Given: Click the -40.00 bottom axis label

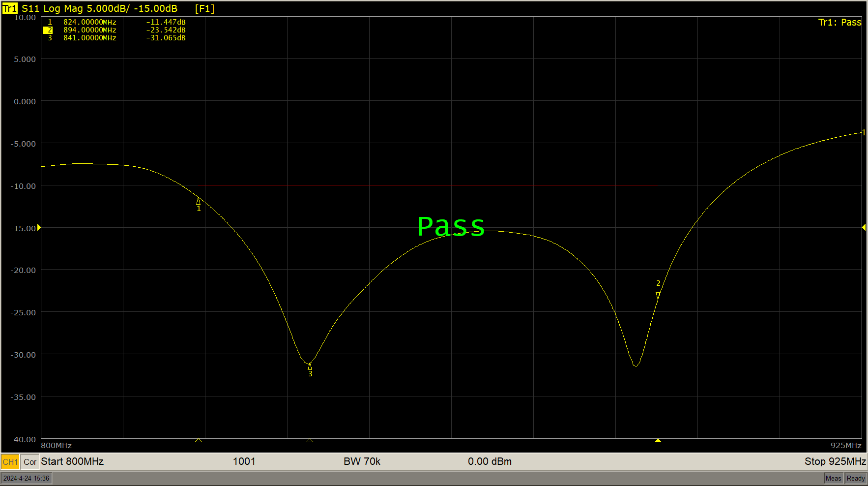Looking at the screenshot, I should (23, 439).
